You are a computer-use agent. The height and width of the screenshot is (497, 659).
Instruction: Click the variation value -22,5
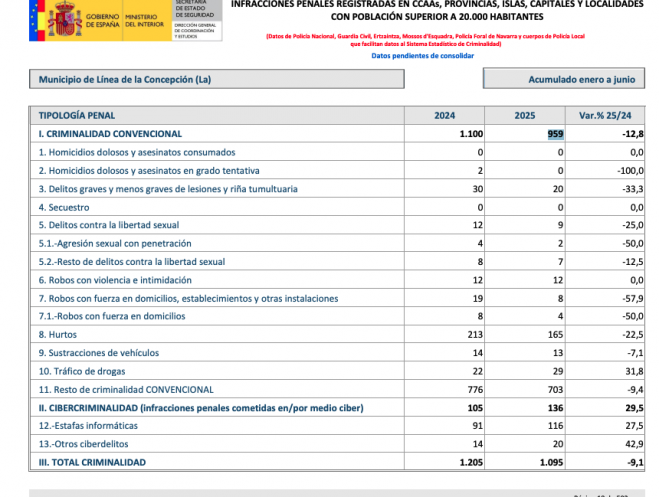(633, 334)
